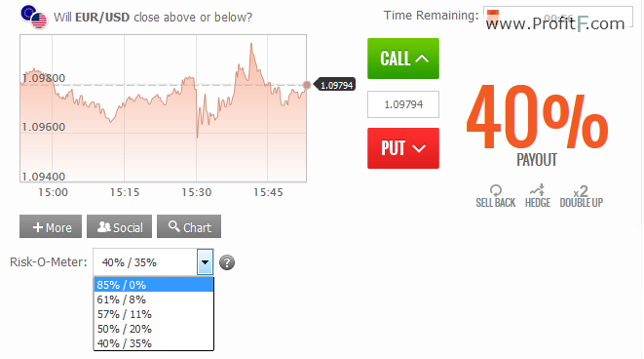
Task: Click the EUR/USD flag pair icon
Action: coord(34,18)
